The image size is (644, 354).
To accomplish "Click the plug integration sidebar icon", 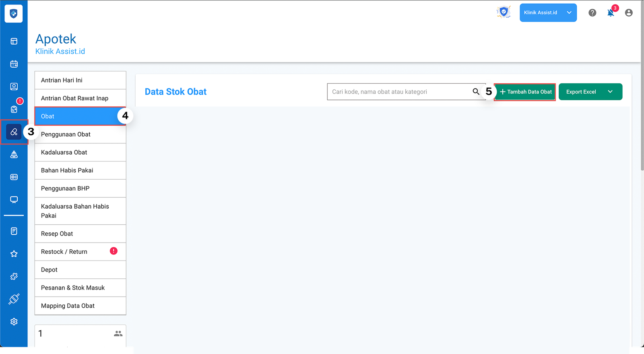I will click(x=14, y=299).
